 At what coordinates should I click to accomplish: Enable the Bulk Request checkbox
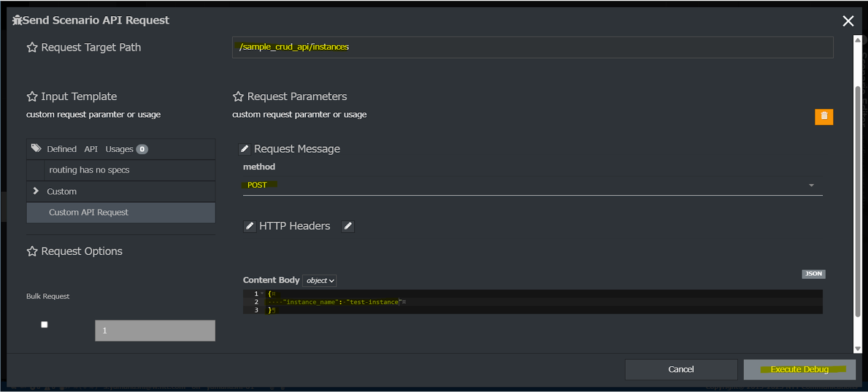point(44,325)
